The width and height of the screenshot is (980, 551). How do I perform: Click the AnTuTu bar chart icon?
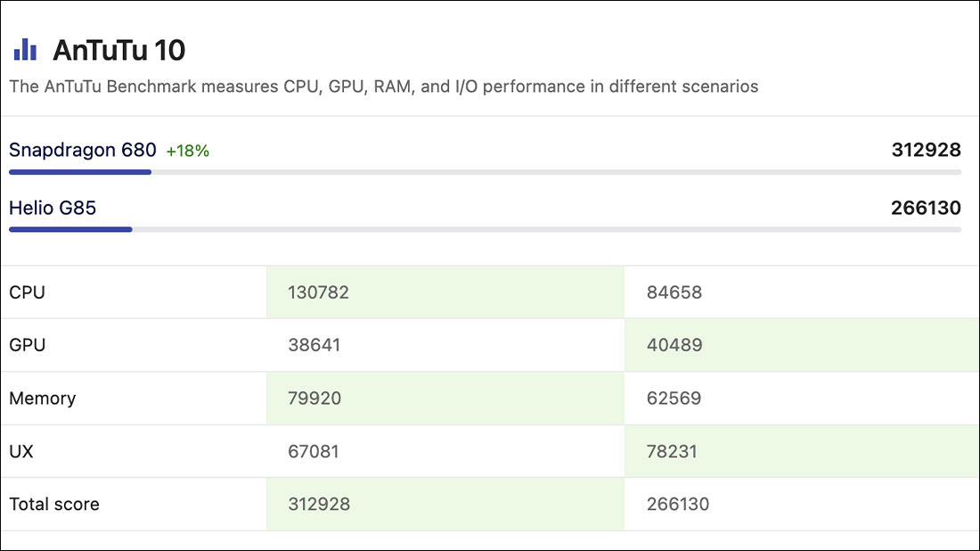pos(25,49)
